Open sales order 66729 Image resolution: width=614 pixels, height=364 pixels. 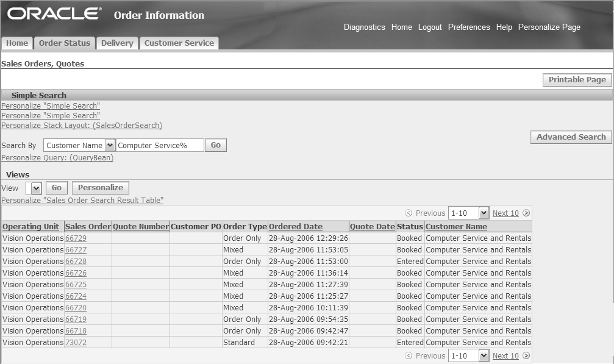click(x=76, y=238)
